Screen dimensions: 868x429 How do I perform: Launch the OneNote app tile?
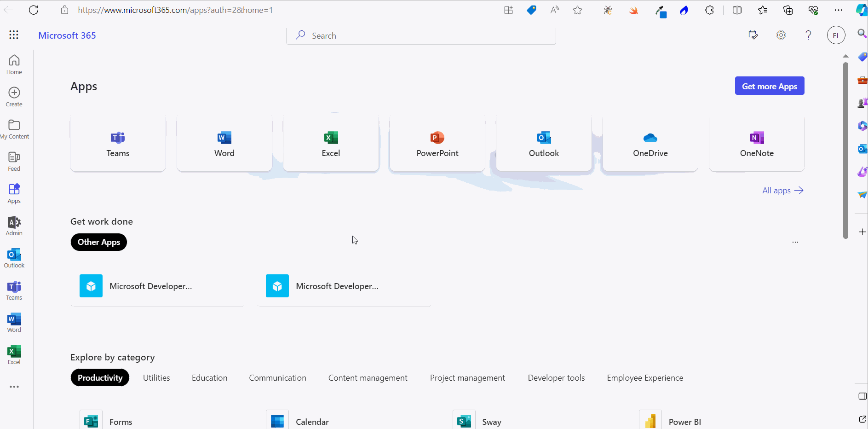(757, 144)
